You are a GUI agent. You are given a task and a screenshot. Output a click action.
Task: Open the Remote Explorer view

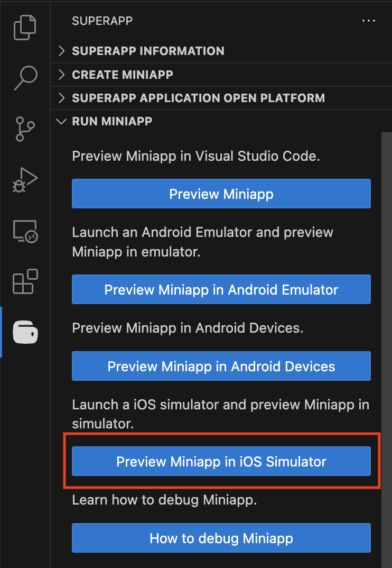coord(25,231)
